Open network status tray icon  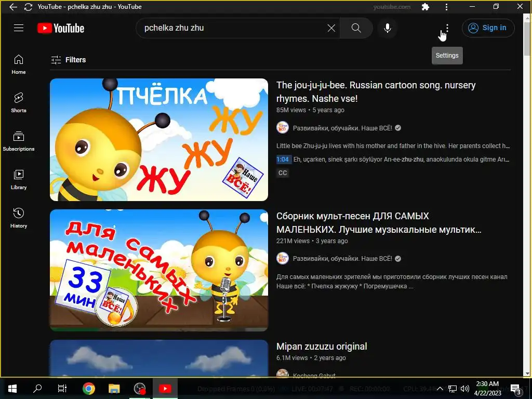pos(453,389)
